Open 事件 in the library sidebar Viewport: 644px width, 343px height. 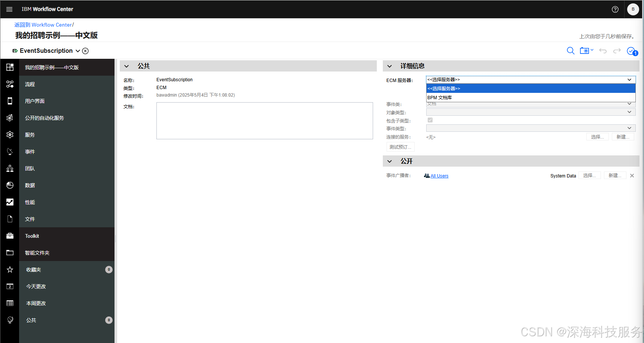coord(67,152)
